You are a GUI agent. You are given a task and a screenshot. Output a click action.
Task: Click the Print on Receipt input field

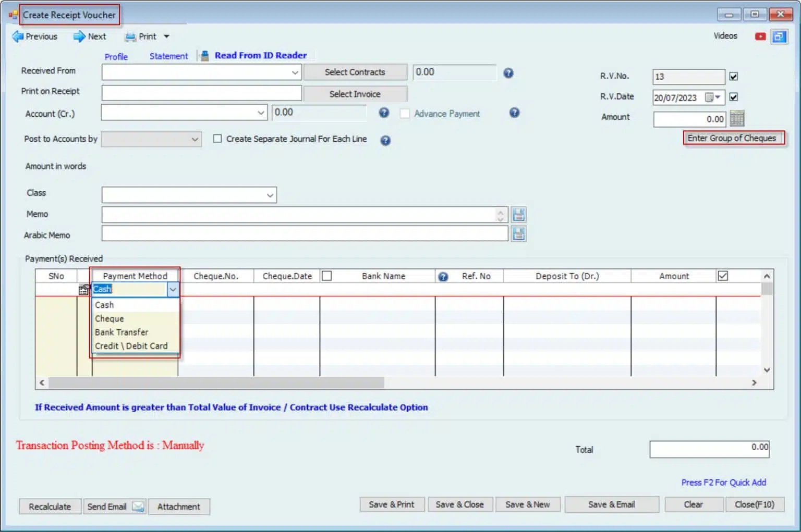coord(201,93)
